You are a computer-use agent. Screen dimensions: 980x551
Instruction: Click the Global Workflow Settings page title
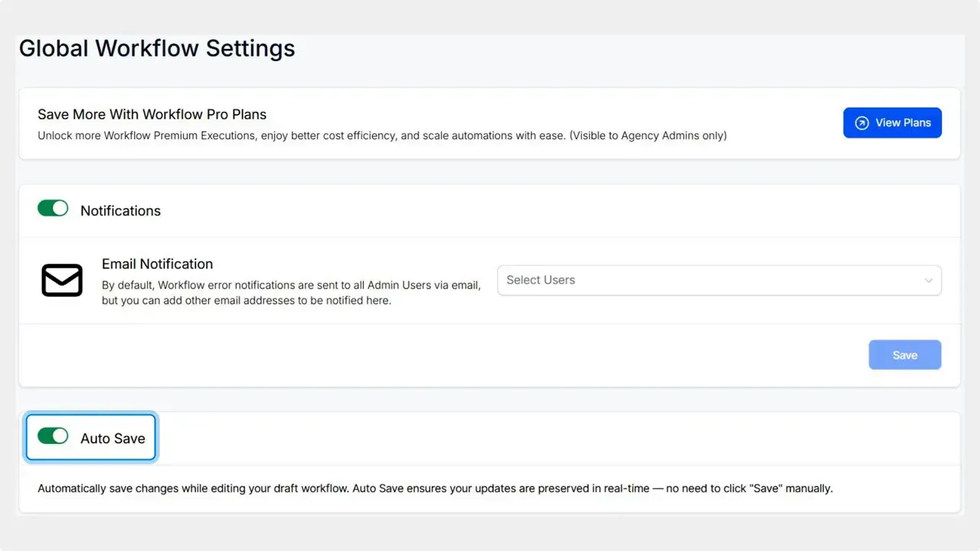[x=156, y=47]
